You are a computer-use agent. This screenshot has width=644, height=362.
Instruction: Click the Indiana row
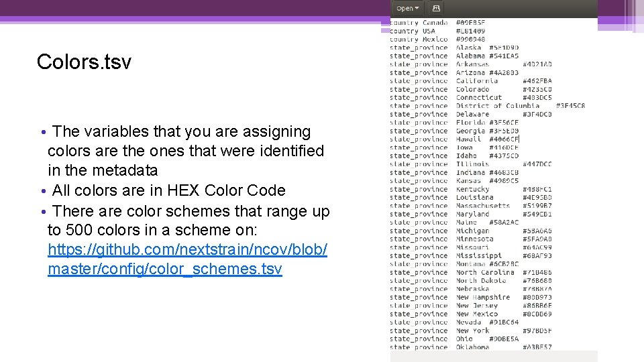[x=454, y=172]
